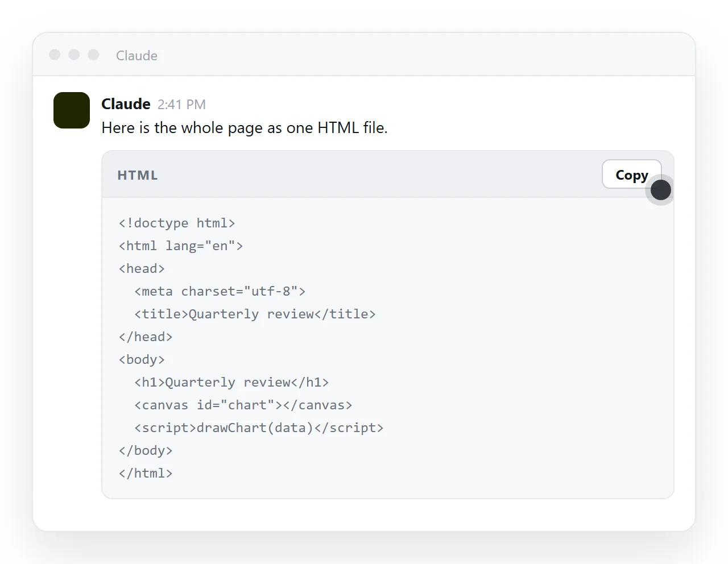728x564 pixels.
Task: Click the meta charset="utf-8" line
Action: coord(220,291)
